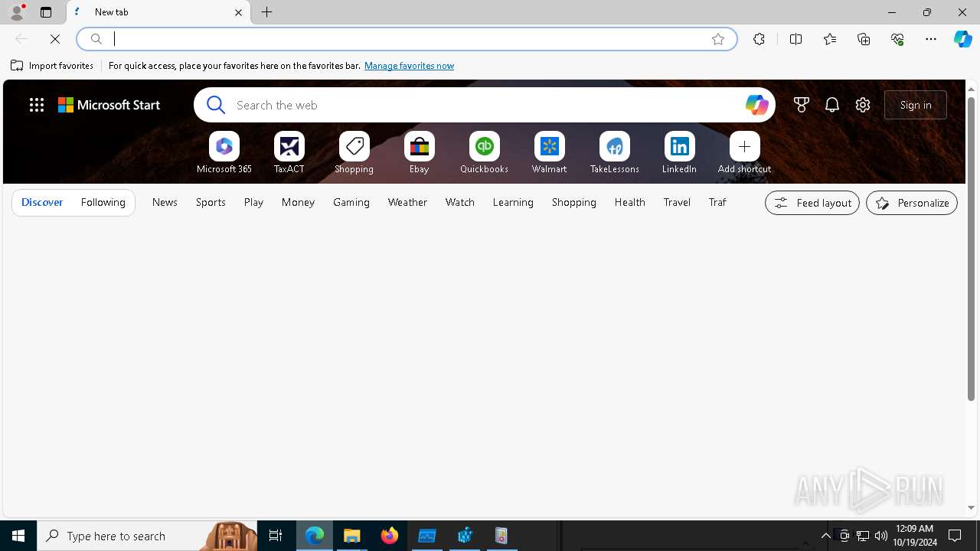Click the Personalize button
This screenshot has height=551, width=980.
click(912, 203)
